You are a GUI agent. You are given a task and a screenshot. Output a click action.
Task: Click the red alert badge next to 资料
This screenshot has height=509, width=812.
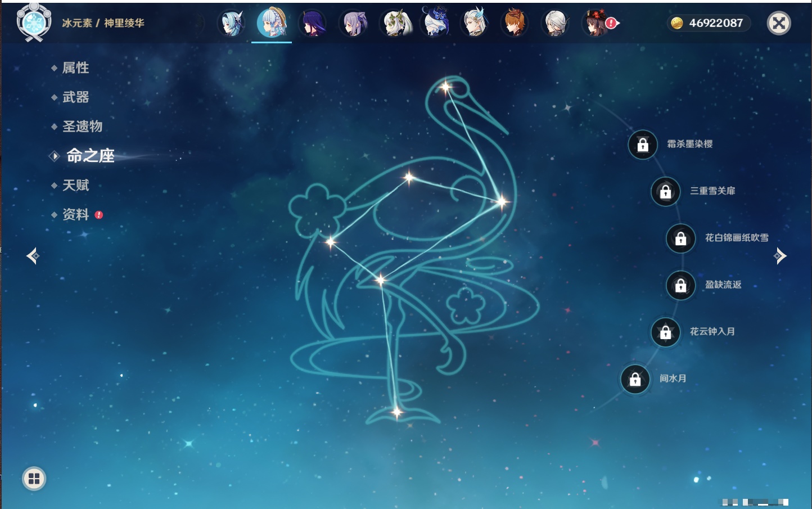pyautogui.click(x=99, y=215)
